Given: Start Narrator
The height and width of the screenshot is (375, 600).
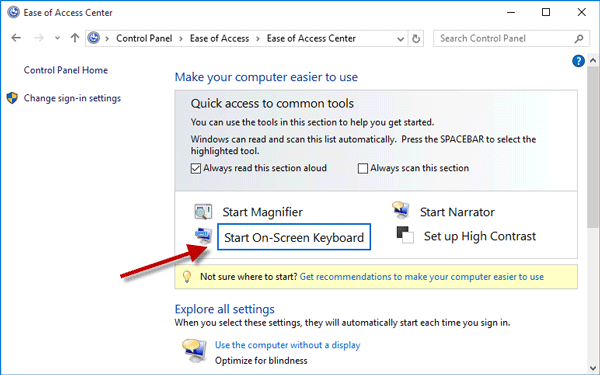Looking at the screenshot, I should point(457,212).
